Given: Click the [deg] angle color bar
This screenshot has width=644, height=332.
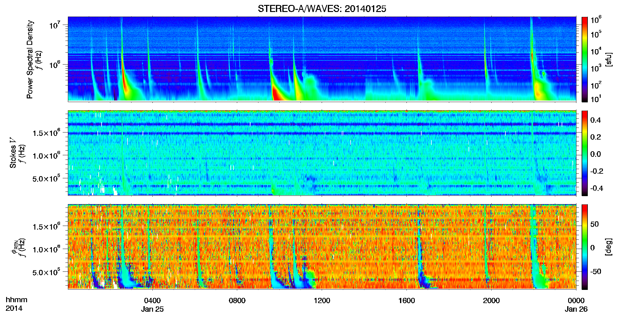Looking at the screenshot, I should pos(584,247).
